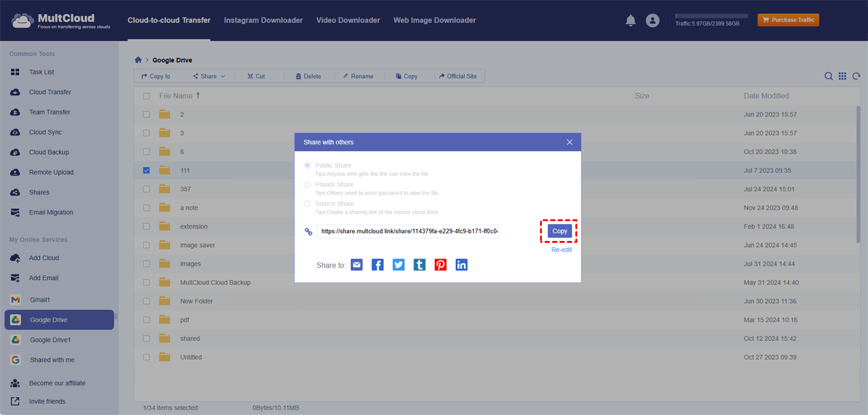
Task: Click the Task List icon
Action: 15,72
